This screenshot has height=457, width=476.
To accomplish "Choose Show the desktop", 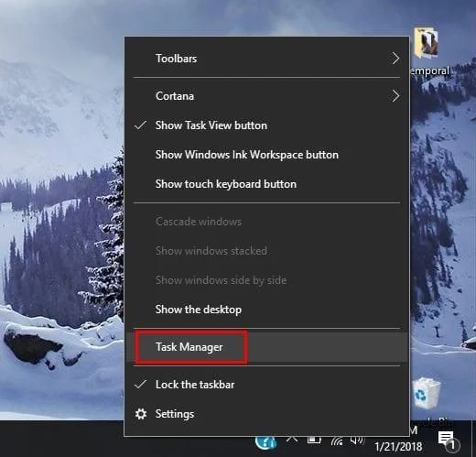I will tap(267, 310).
